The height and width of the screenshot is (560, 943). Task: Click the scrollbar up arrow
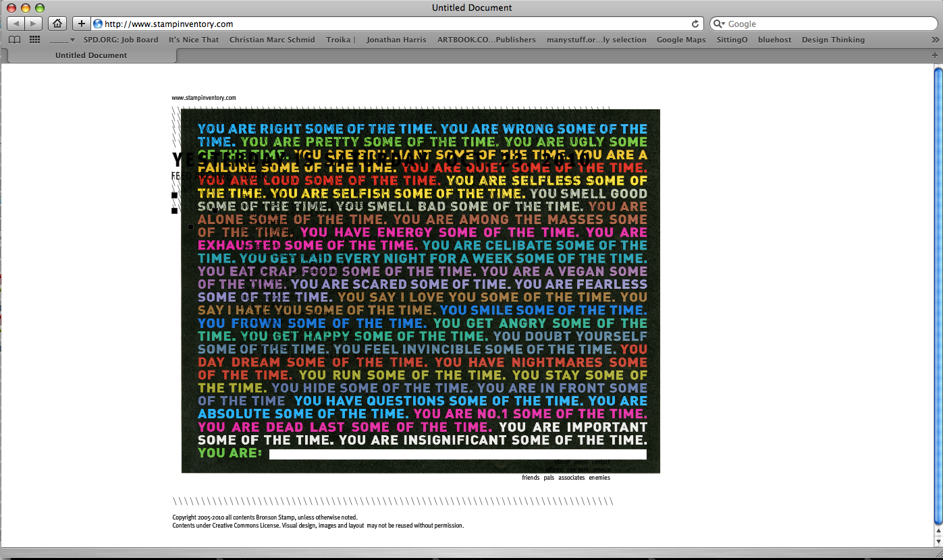click(938, 530)
